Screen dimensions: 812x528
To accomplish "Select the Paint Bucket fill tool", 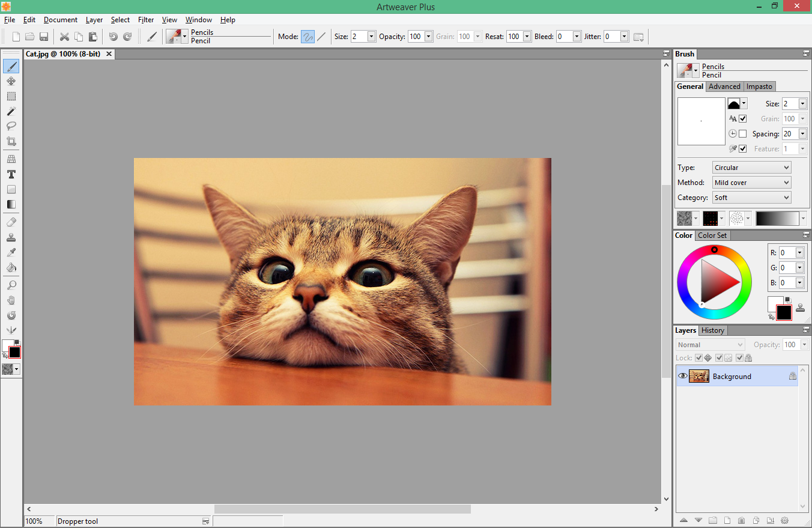I will (x=11, y=267).
